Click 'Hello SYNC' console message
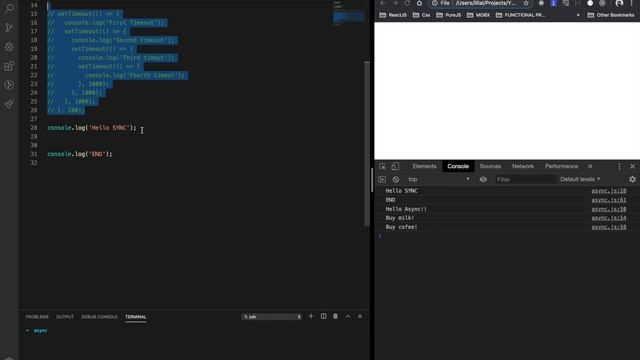The height and width of the screenshot is (360, 640). (402, 191)
